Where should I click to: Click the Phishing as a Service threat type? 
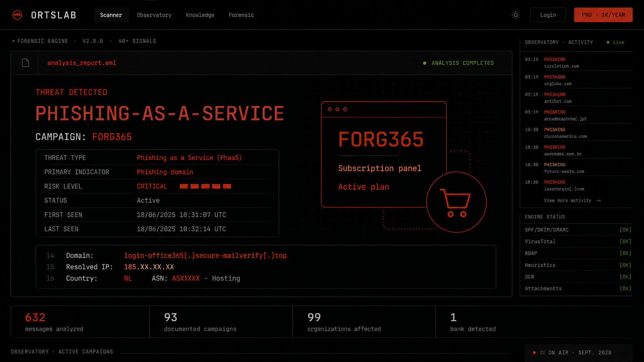[189, 158]
